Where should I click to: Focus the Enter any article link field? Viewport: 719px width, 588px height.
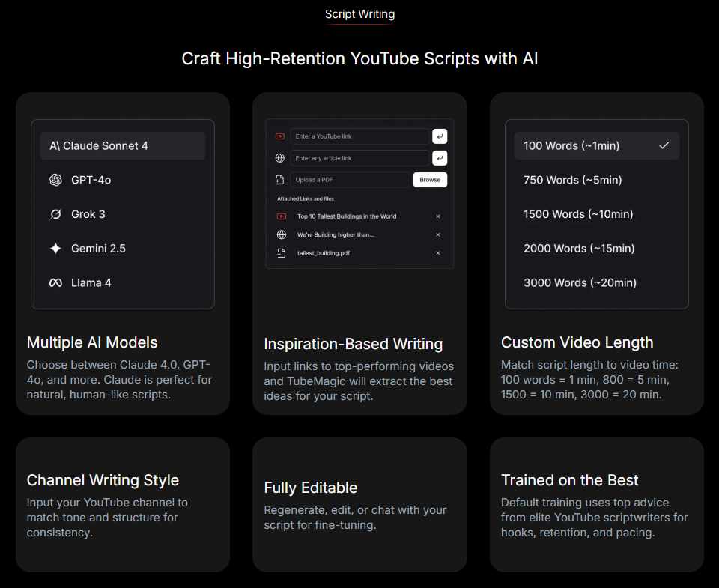point(359,158)
